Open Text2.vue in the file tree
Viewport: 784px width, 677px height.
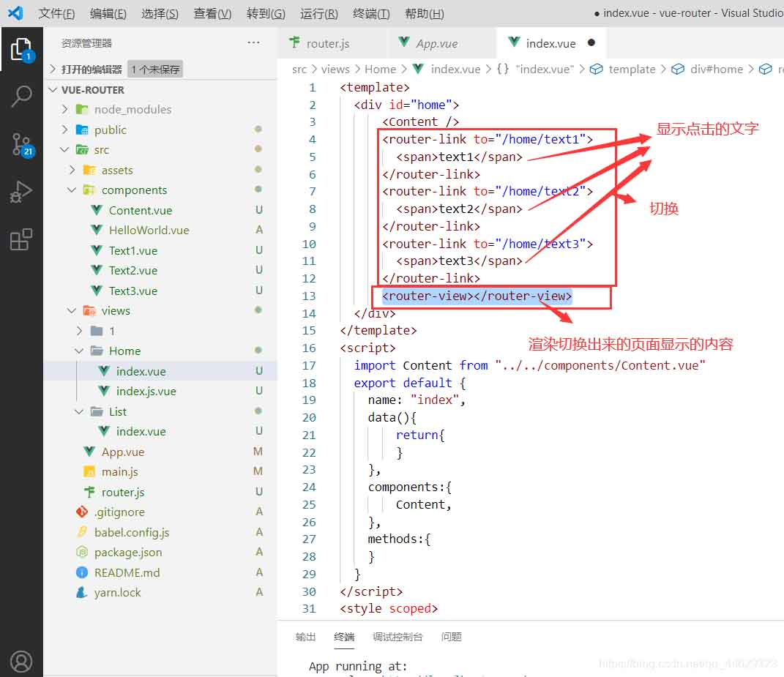160,271
